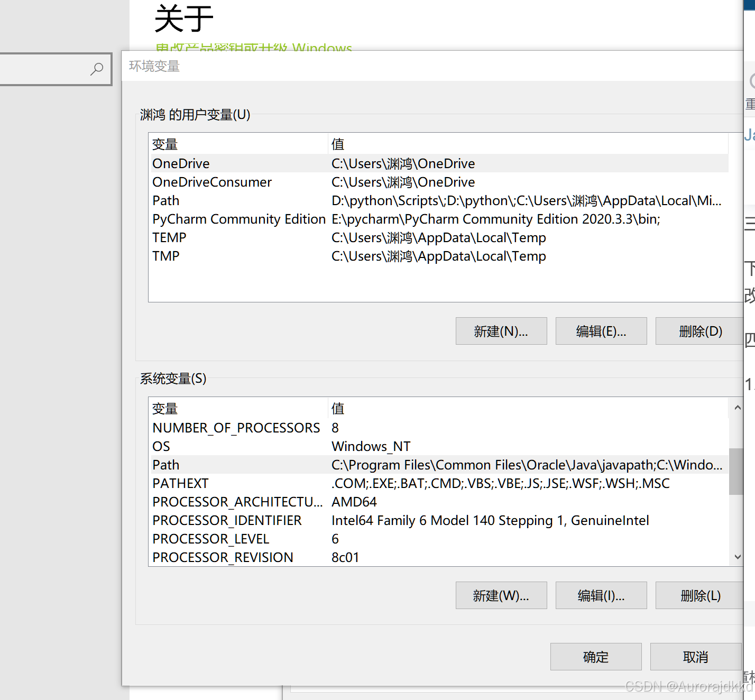Select the PyCharm Community Edition variable
Image resolution: width=755 pixels, height=700 pixels.
click(238, 219)
